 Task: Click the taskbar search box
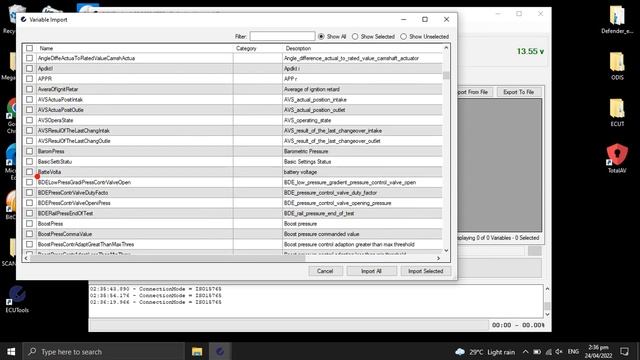pyautogui.click(x=103, y=351)
